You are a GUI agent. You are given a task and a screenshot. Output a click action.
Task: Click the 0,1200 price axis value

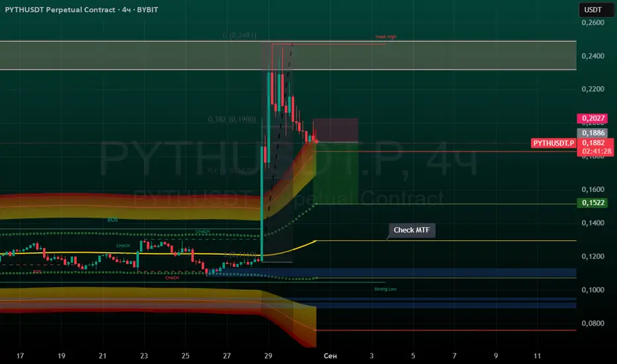(x=593, y=256)
